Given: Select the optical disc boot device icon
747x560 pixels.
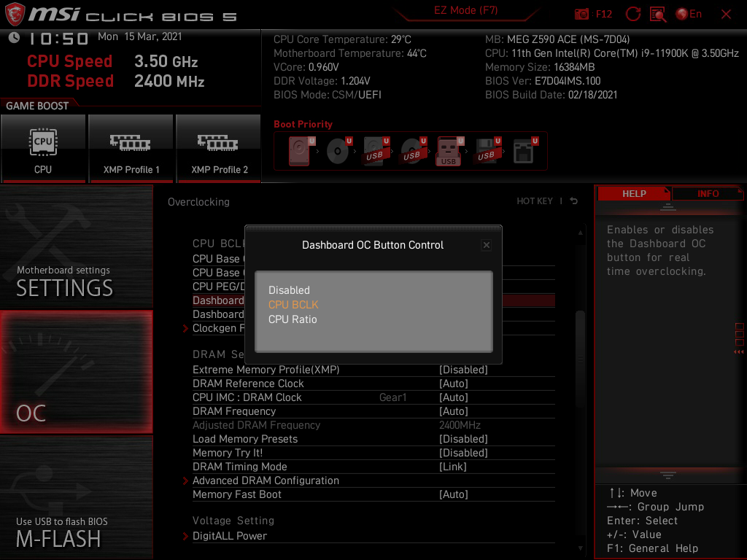Looking at the screenshot, I should point(338,151).
